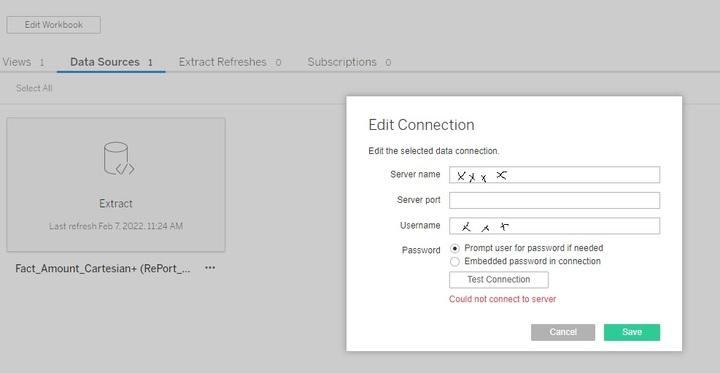720x373 pixels.
Task: Select the Extract data source thumbnail
Action: (116, 185)
